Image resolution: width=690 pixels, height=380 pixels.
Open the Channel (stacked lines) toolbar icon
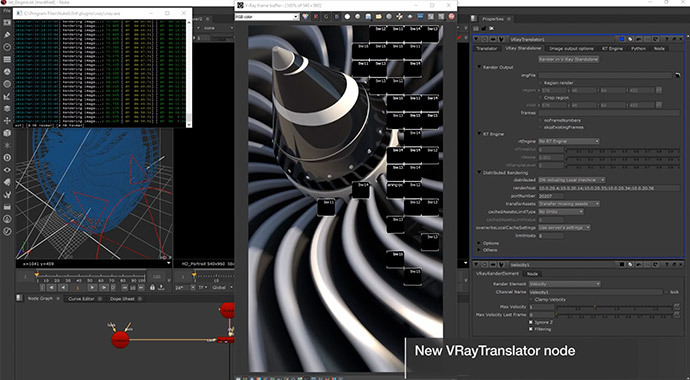tap(7, 59)
